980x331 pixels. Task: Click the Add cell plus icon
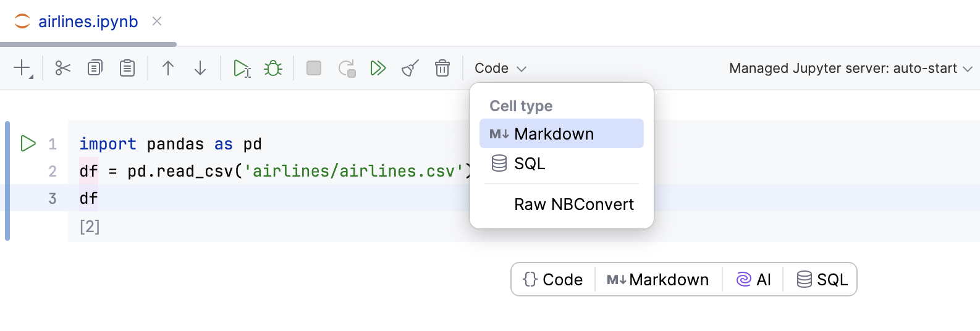(x=23, y=68)
